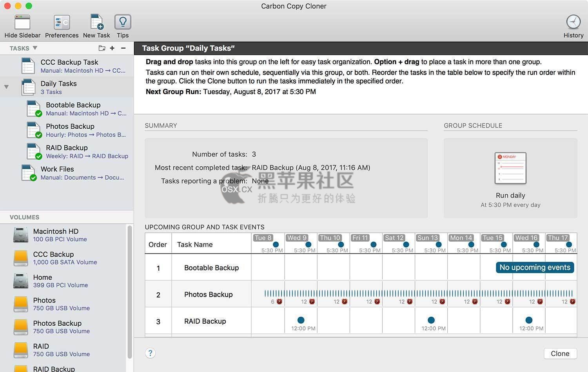The width and height of the screenshot is (588, 372).
Task: Select Photos Backup task in sidebar
Action: pos(67,130)
